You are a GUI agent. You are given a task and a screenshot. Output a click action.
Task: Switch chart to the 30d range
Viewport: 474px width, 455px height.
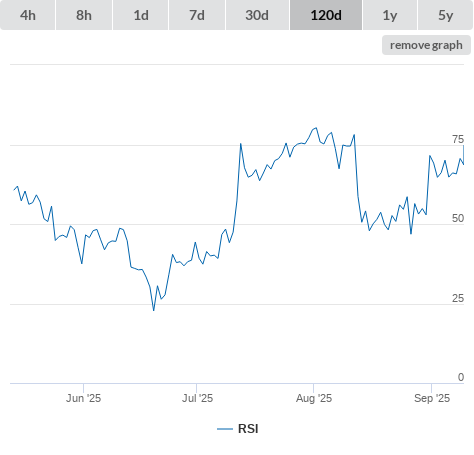[257, 15]
